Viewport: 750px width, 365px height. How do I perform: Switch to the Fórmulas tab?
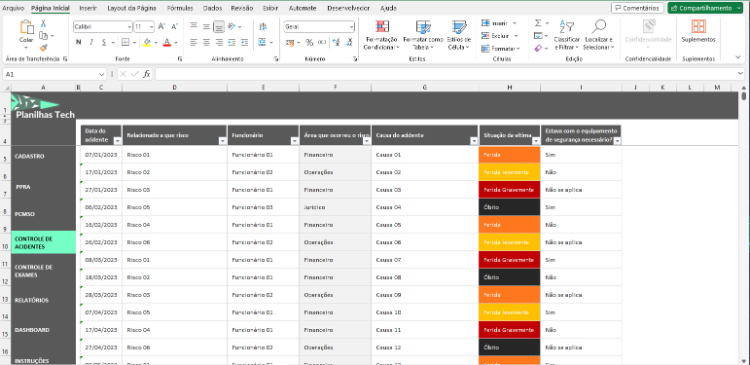180,8
